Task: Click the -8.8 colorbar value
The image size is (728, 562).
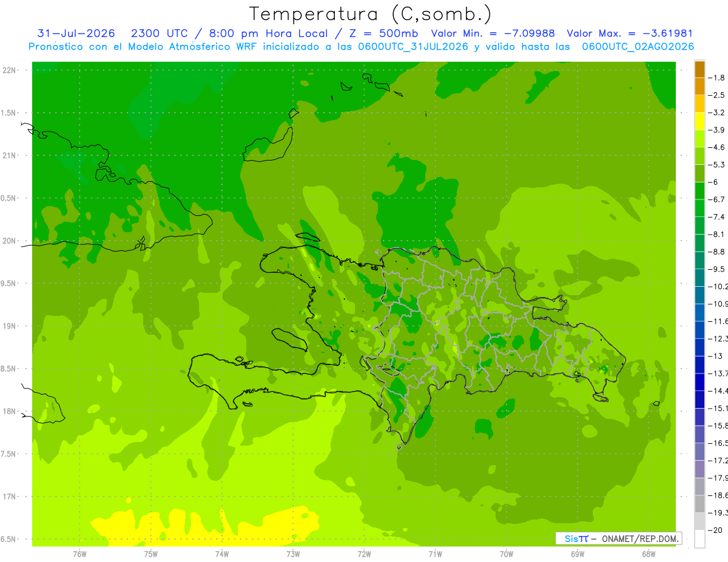Action: click(718, 252)
